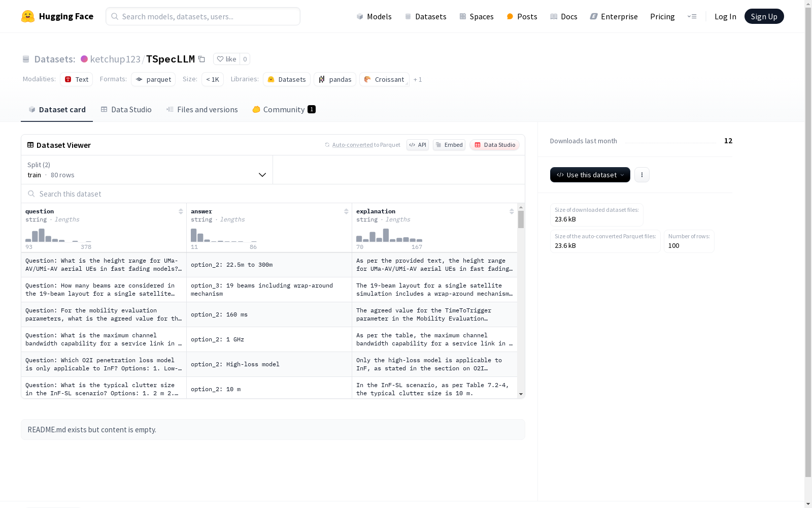Switch to the Community tab
The width and height of the screenshot is (812, 508).
pos(284,110)
